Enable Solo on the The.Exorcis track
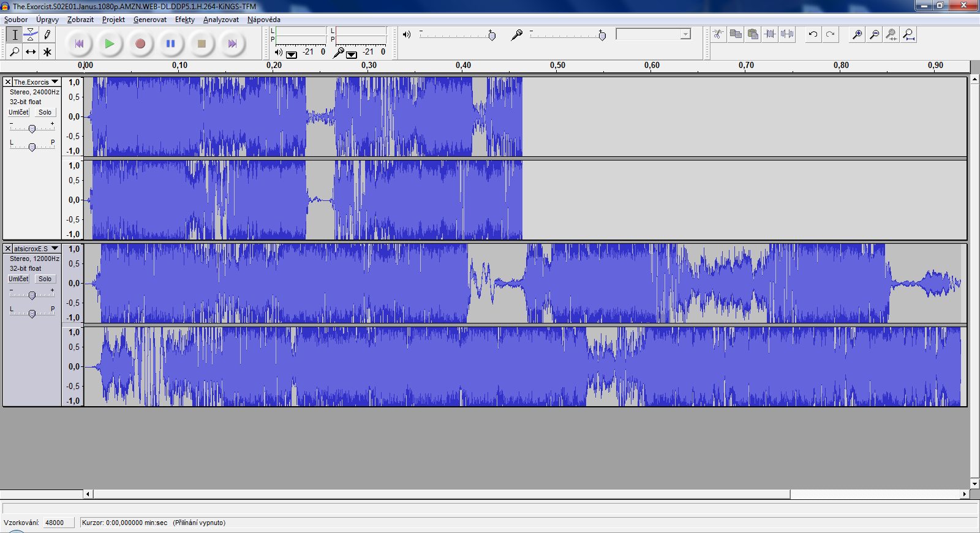The height and width of the screenshot is (533, 980). [x=45, y=112]
